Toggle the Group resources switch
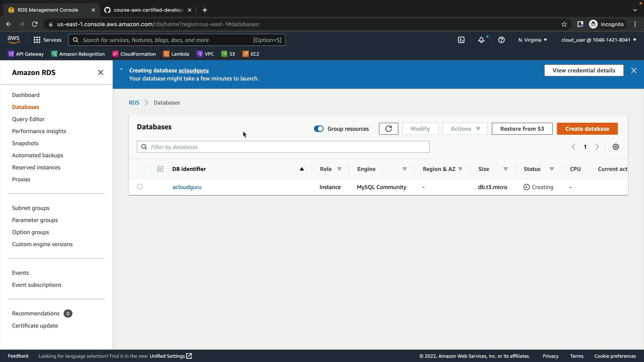Image resolution: width=644 pixels, height=362 pixels. (319, 129)
